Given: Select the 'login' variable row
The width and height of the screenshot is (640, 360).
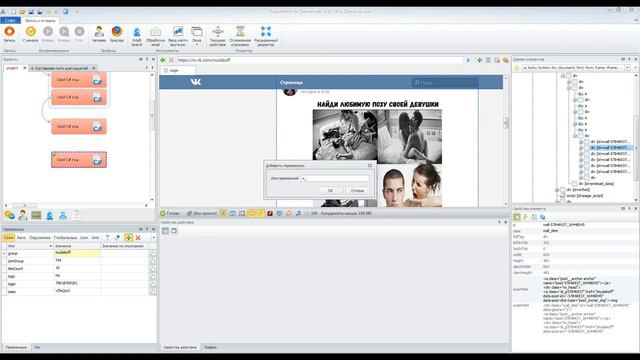Looking at the screenshot, I should [79, 284].
